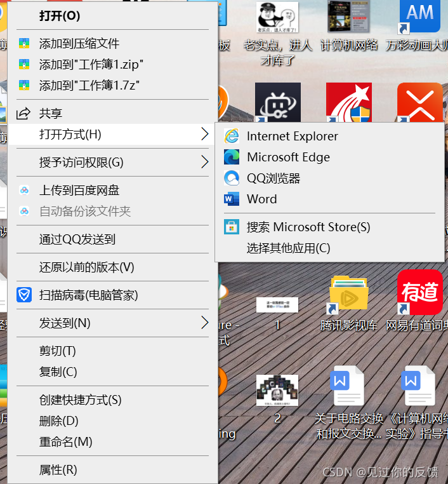This screenshot has height=484, width=448.
Task: Open the file with Word
Action: tap(329, 199)
